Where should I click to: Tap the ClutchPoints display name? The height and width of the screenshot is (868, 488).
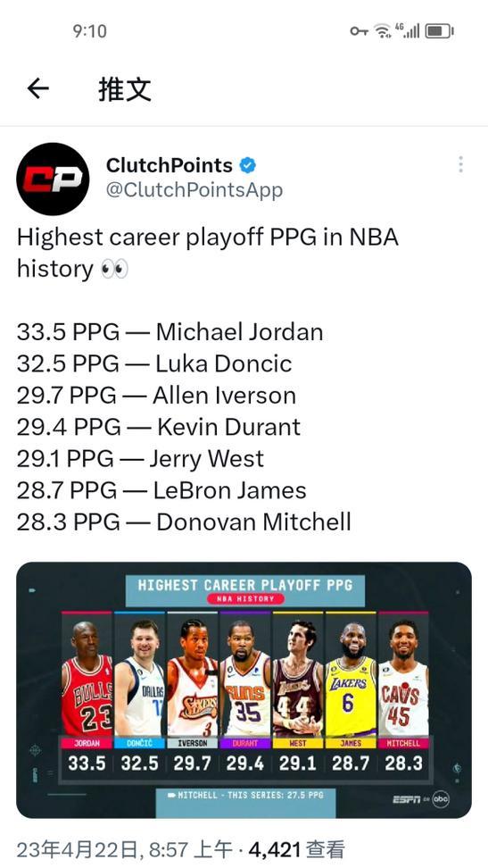(x=170, y=165)
